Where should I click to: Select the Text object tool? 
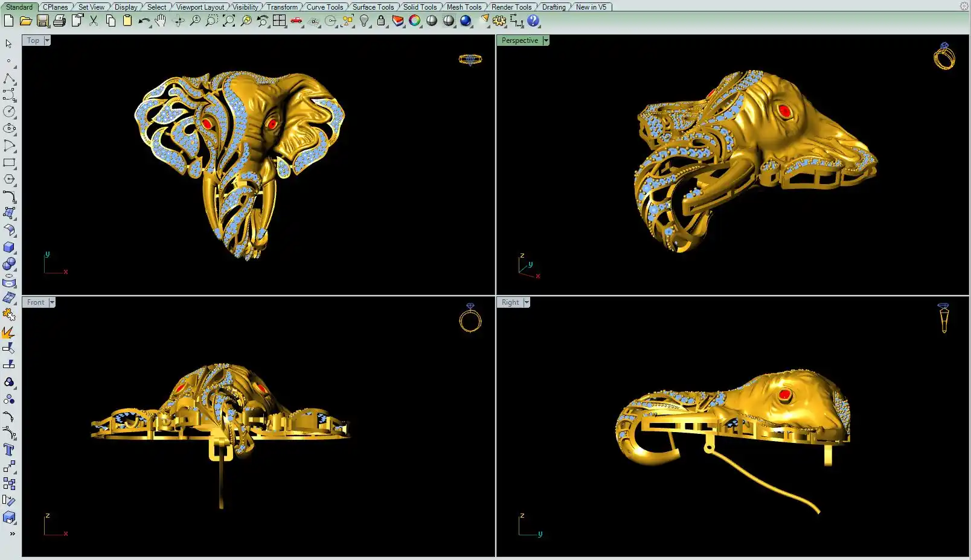click(x=9, y=450)
